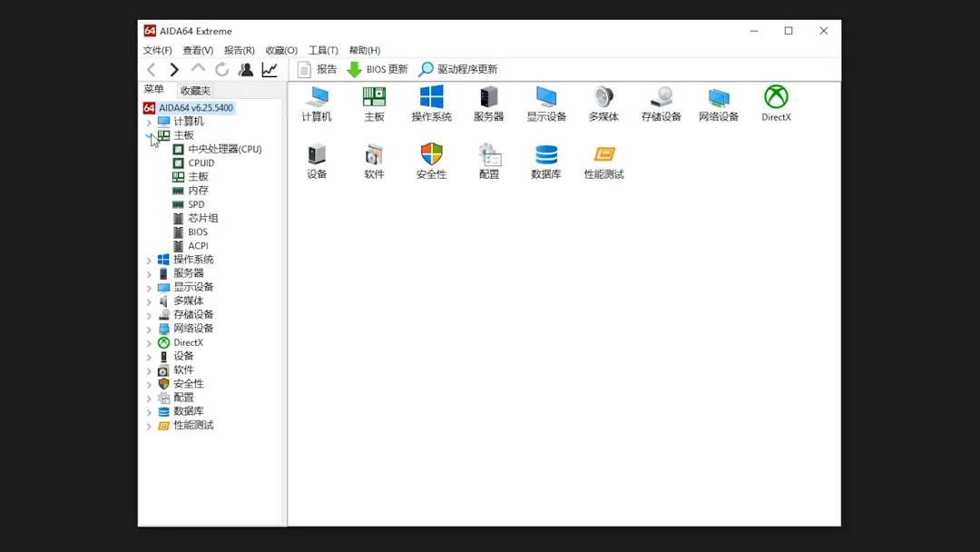
Task: Expand the 软件 tree node
Action: (x=149, y=370)
